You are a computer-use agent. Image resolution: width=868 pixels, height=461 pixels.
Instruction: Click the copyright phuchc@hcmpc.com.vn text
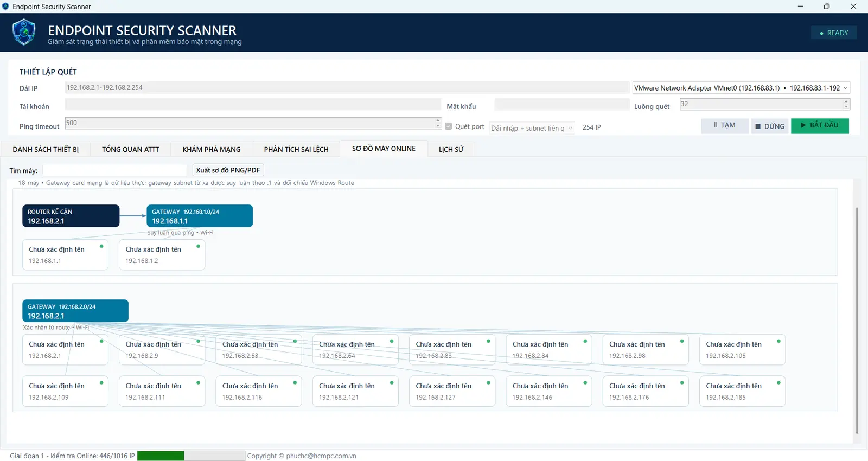click(x=302, y=456)
